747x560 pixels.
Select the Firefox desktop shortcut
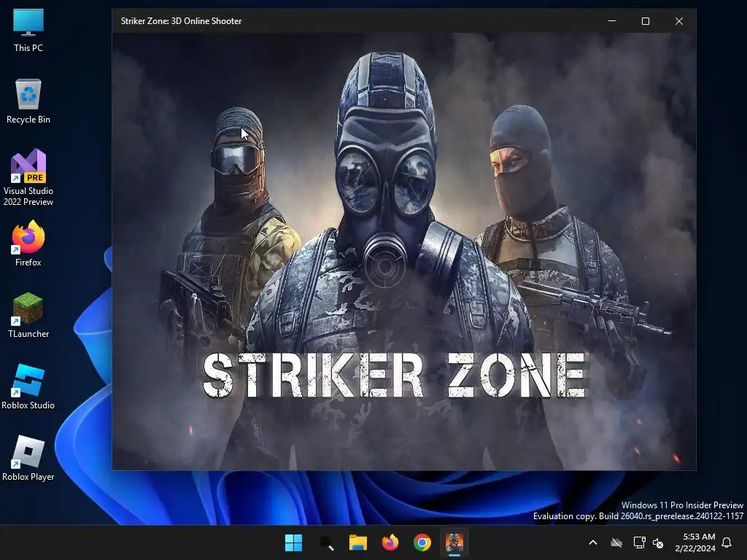click(x=28, y=244)
